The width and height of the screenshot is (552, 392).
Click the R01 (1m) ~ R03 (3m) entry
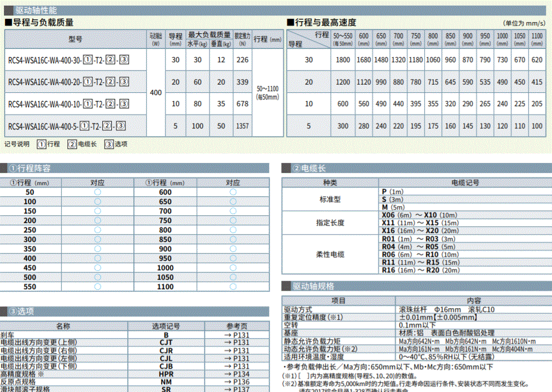tap(419, 239)
